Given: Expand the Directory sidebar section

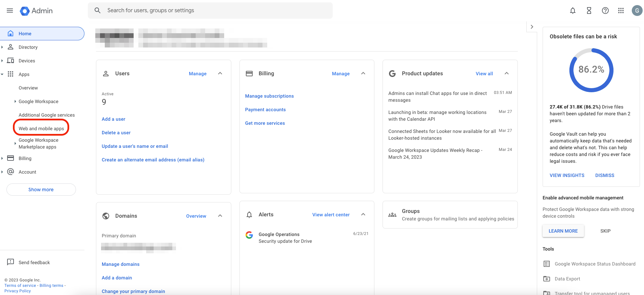Looking at the screenshot, I should [2, 47].
